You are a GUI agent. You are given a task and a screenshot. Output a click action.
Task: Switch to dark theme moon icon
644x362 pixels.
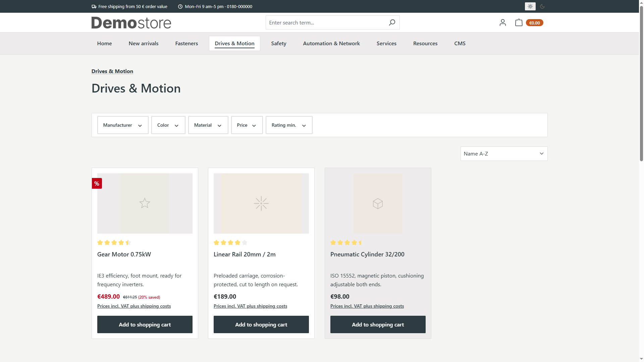pyautogui.click(x=542, y=6)
